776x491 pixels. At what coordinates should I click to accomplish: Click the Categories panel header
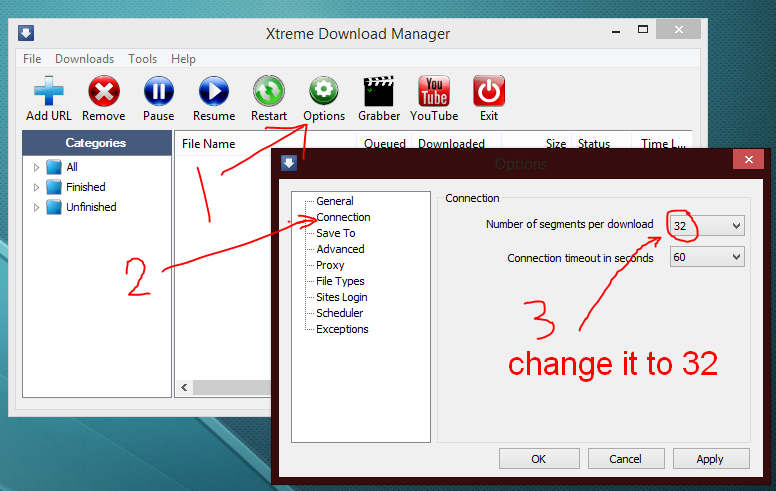click(x=97, y=143)
